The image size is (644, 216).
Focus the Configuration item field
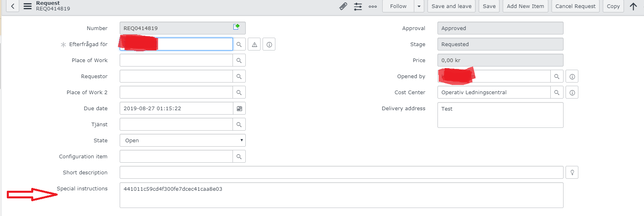(176, 156)
